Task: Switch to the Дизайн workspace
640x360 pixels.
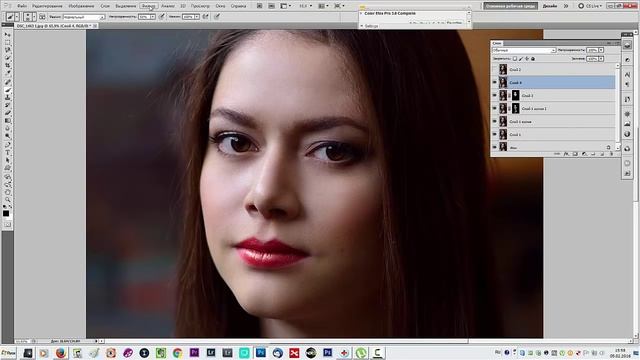Action: coord(550,6)
